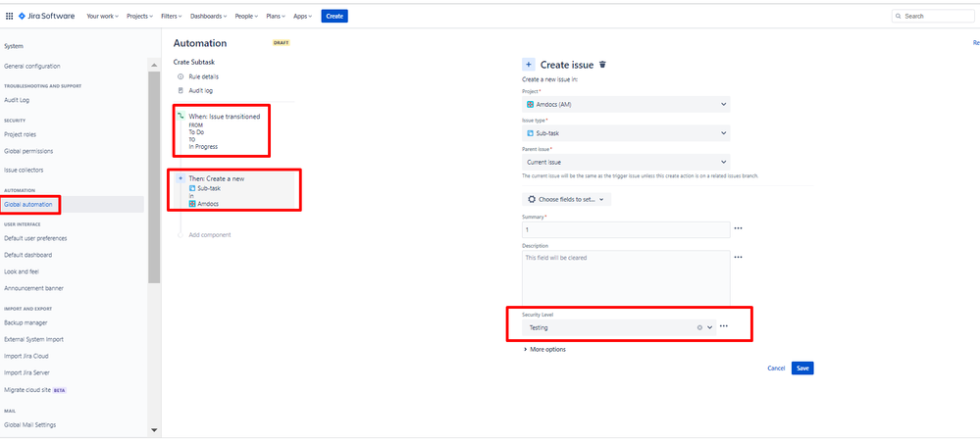Open the Issue type Sub-task dropdown

pyautogui.click(x=626, y=133)
